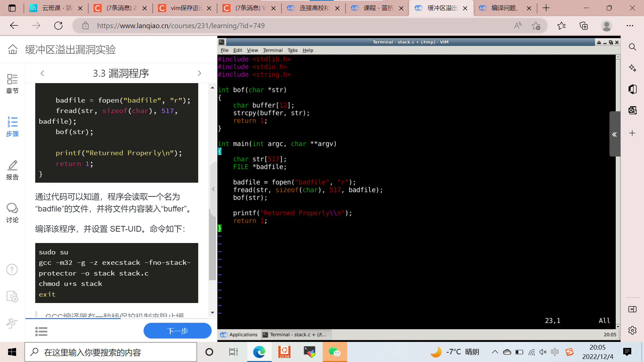Open the 章节 chapters sidebar icon

tap(12, 83)
